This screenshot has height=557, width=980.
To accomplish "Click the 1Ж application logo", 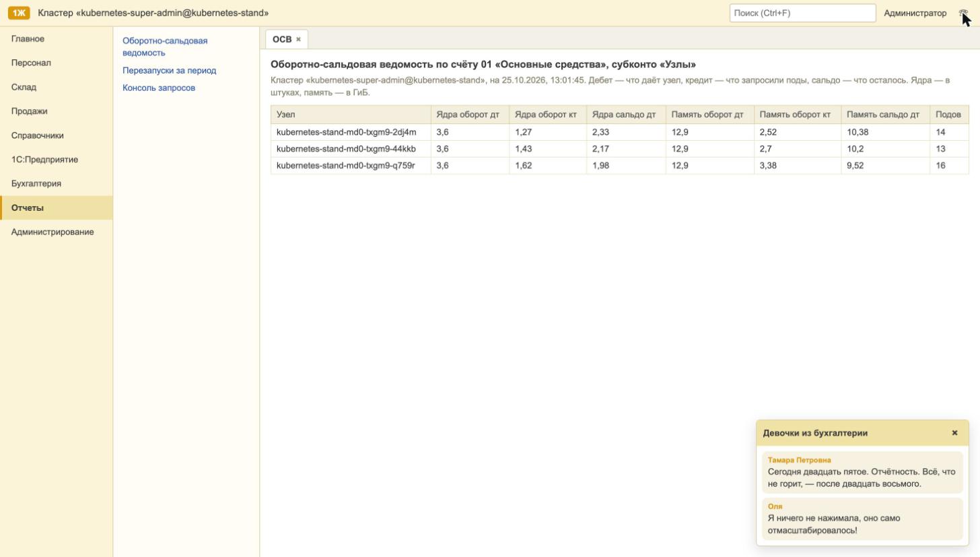I will (x=19, y=13).
